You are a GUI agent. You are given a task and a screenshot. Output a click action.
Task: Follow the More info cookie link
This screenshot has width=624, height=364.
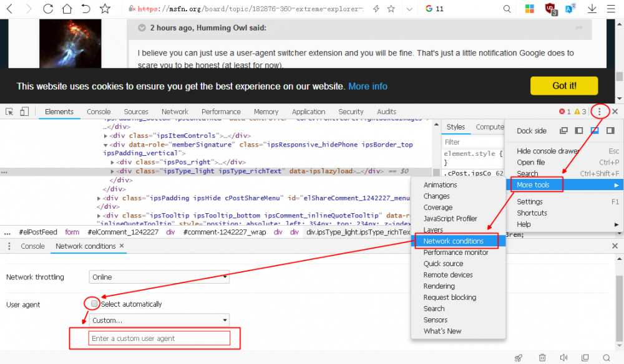click(368, 87)
